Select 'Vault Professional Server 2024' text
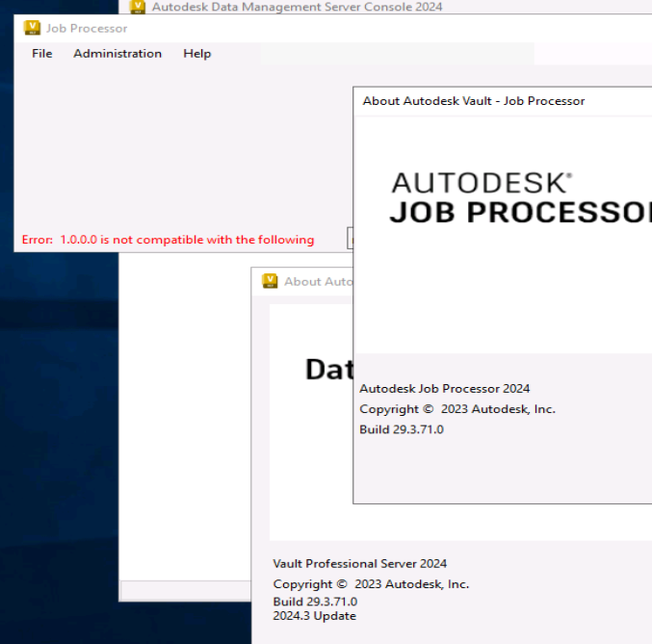The height and width of the screenshot is (644, 652). 359,564
